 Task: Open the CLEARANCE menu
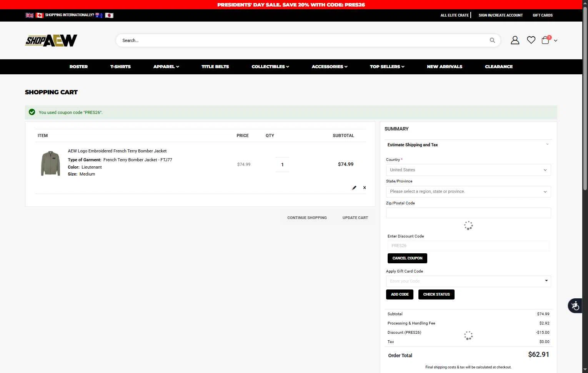499,67
